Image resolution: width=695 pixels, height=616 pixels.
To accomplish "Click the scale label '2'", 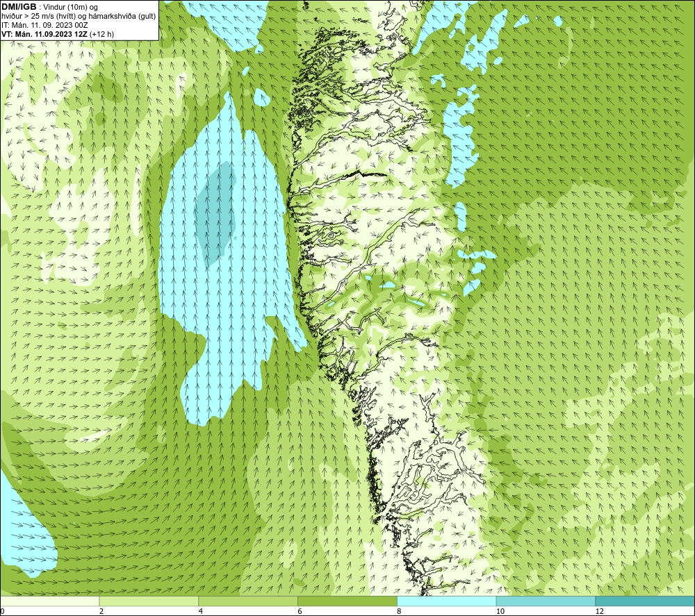I will [x=101, y=611].
